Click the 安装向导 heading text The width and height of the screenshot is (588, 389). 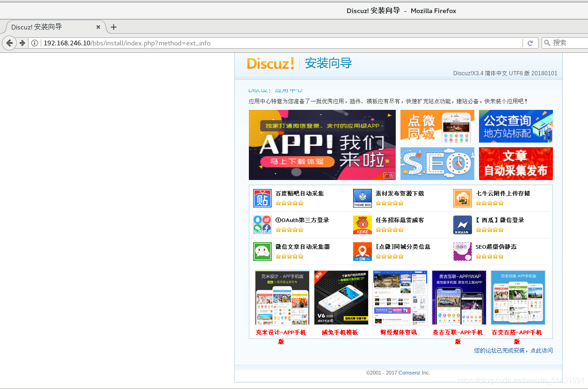point(328,63)
